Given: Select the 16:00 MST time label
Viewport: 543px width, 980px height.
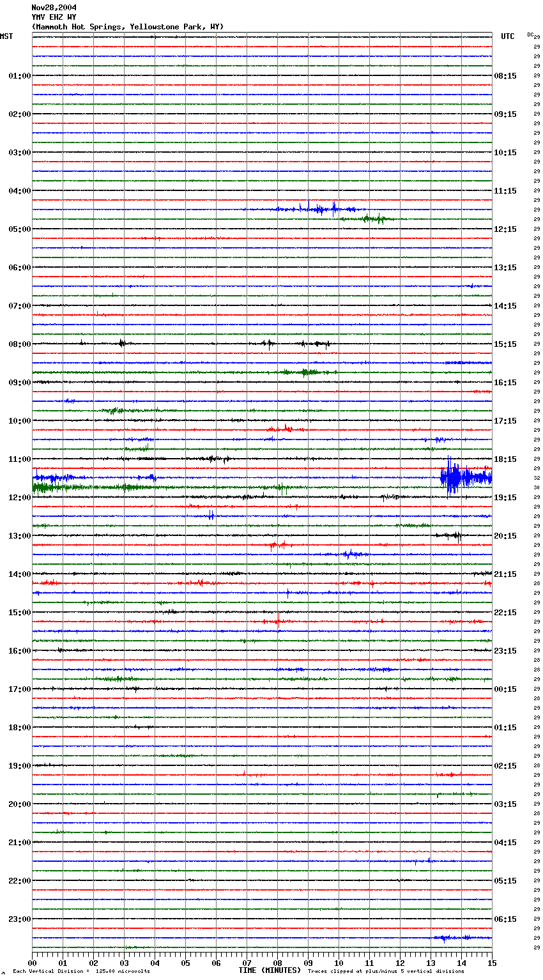Looking at the screenshot, I should (20, 651).
